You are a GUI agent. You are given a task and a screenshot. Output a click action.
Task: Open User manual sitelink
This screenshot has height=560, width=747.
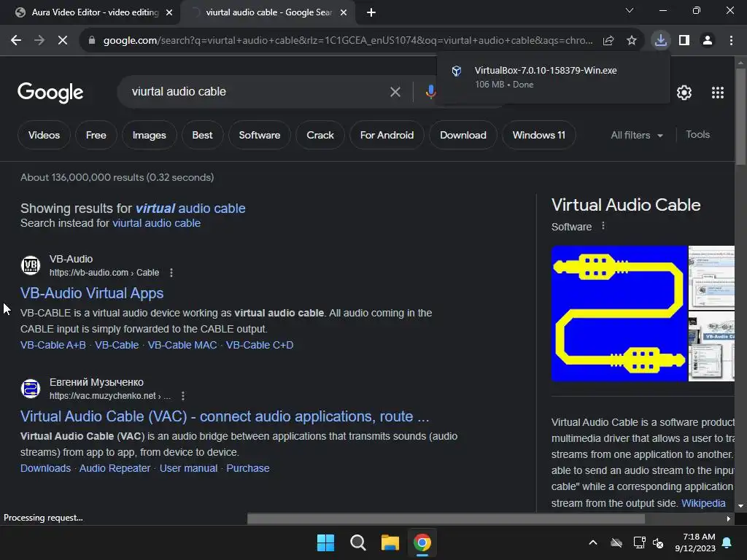coord(189,469)
